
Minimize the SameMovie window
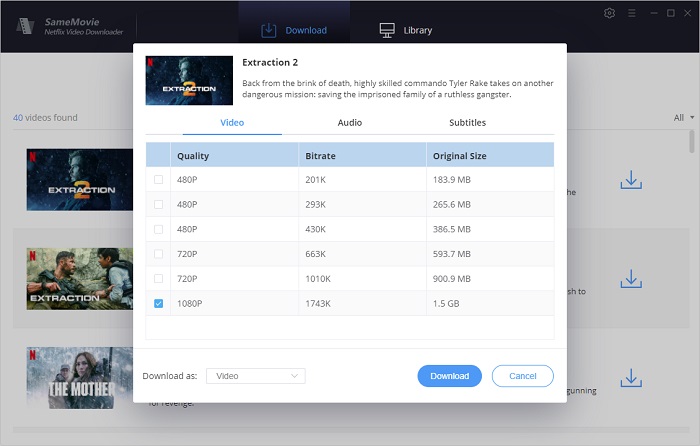click(x=654, y=13)
